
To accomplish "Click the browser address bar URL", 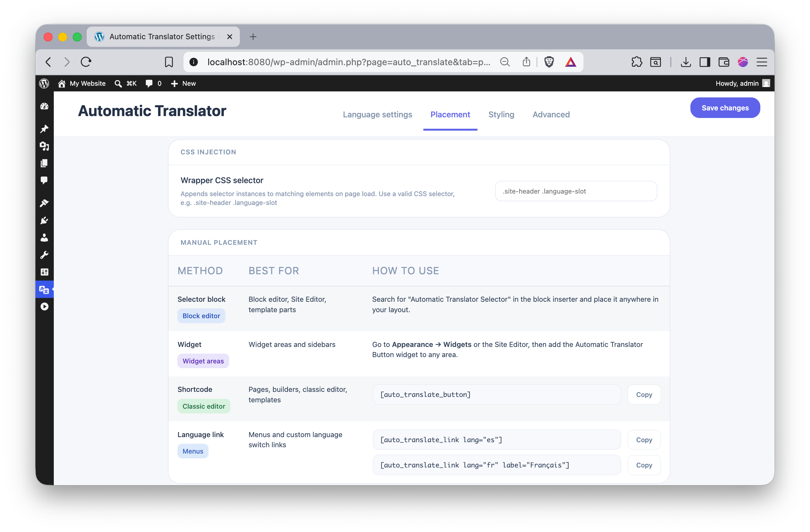I will pos(348,62).
